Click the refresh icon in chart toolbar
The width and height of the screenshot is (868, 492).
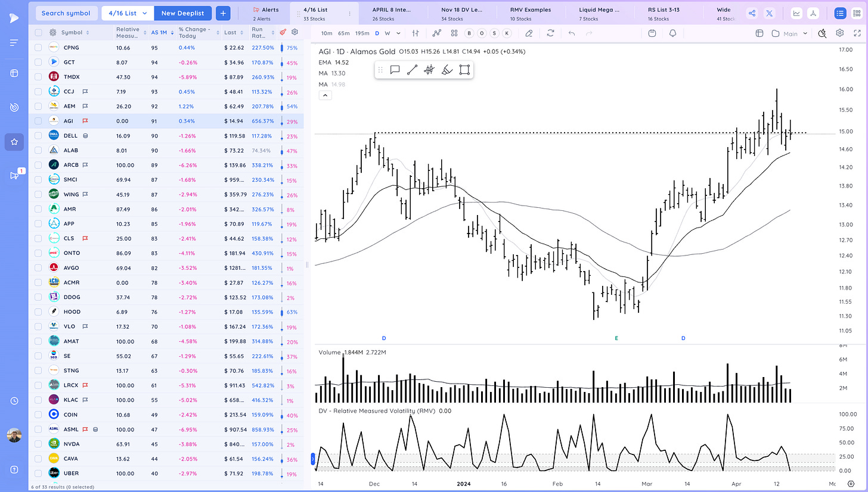coord(550,33)
